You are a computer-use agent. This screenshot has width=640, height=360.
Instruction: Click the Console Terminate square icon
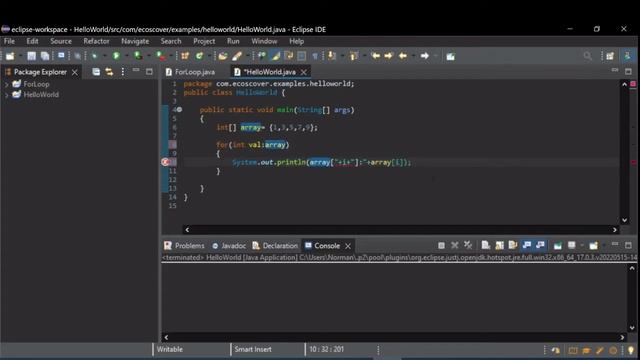pyautogui.click(x=441, y=245)
